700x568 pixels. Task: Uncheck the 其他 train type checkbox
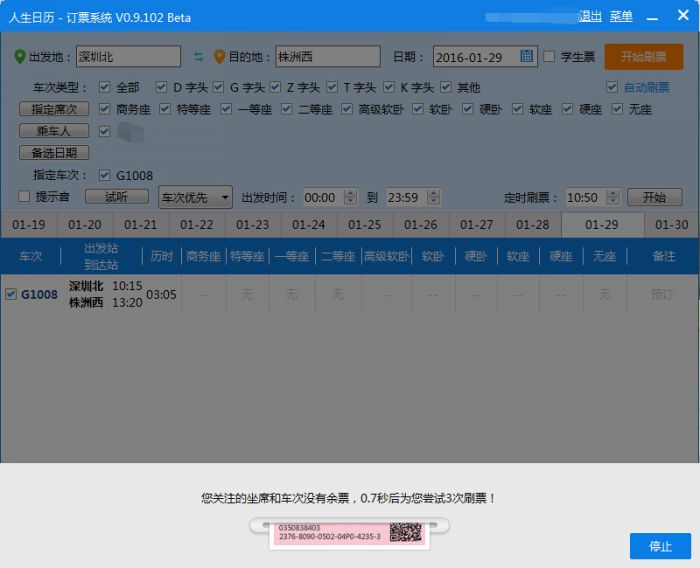coord(446,87)
